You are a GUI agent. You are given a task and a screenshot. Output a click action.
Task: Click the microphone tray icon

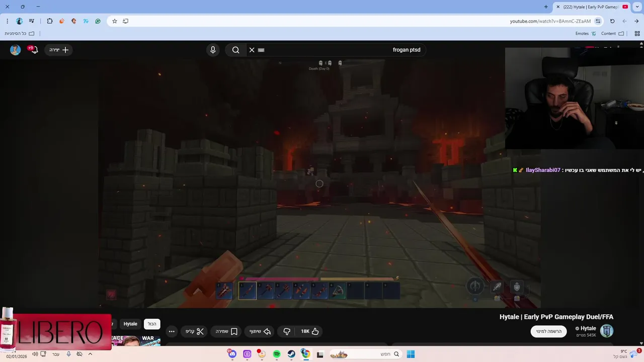click(x=69, y=354)
